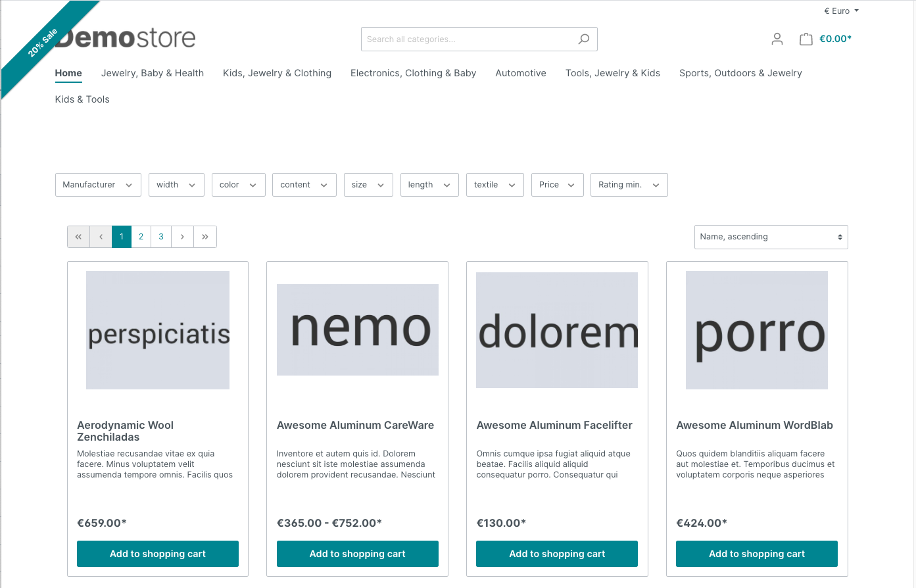Screen dimensions: 916x588
Task: Click the €659.00* price
Action: (x=101, y=523)
